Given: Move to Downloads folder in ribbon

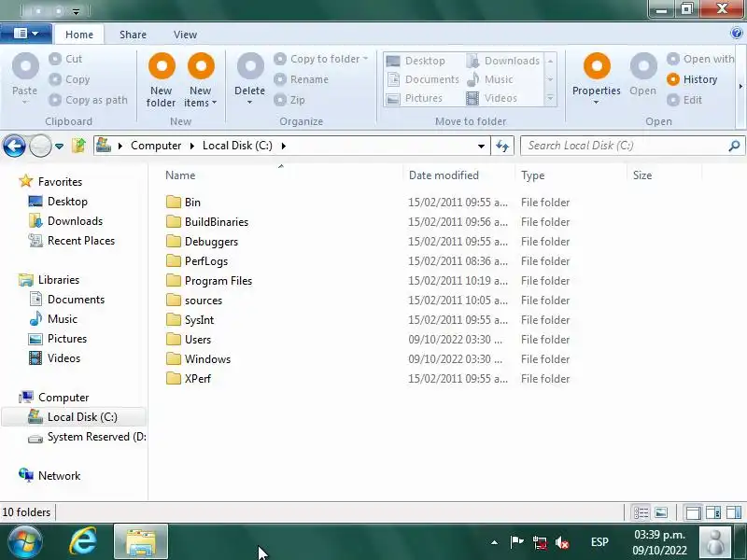Looking at the screenshot, I should [x=503, y=61].
